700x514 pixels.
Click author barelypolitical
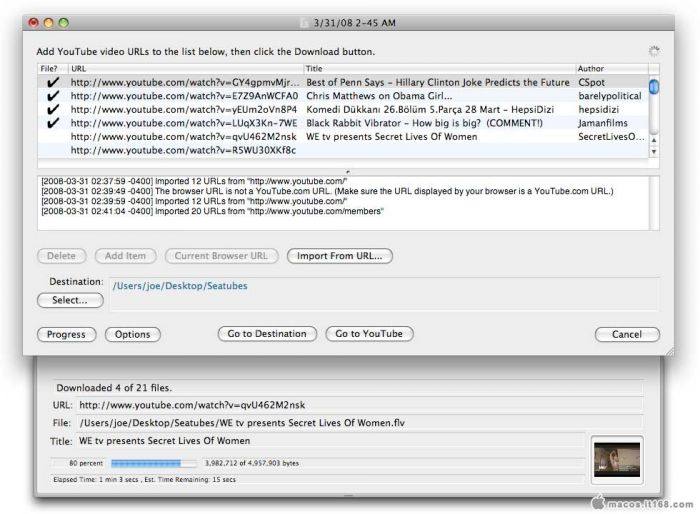pyautogui.click(x=610, y=96)
